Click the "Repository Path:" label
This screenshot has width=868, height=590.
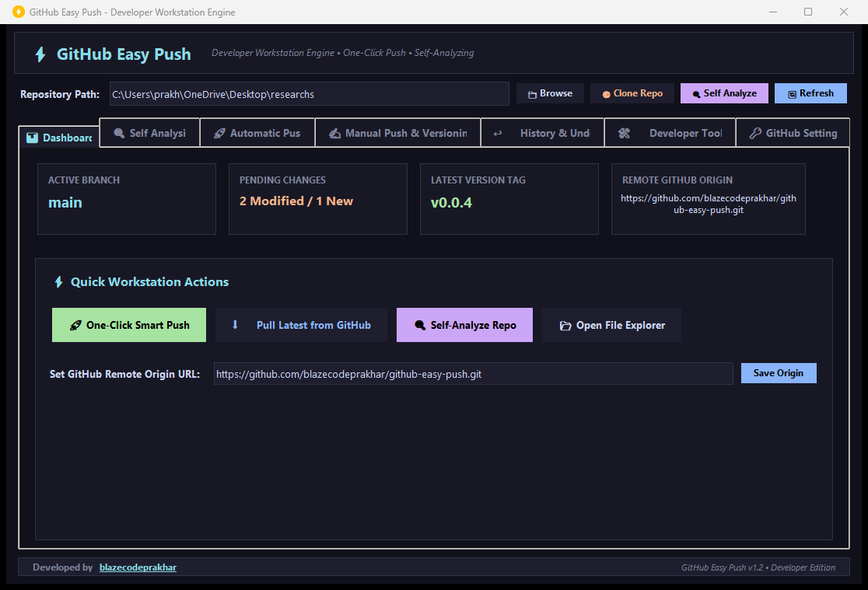click(60, 94)
